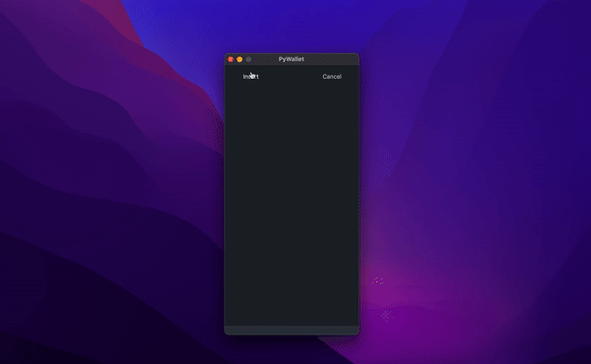Close the PyWallet window
This screenshot has height=364, width=591.
230,59
